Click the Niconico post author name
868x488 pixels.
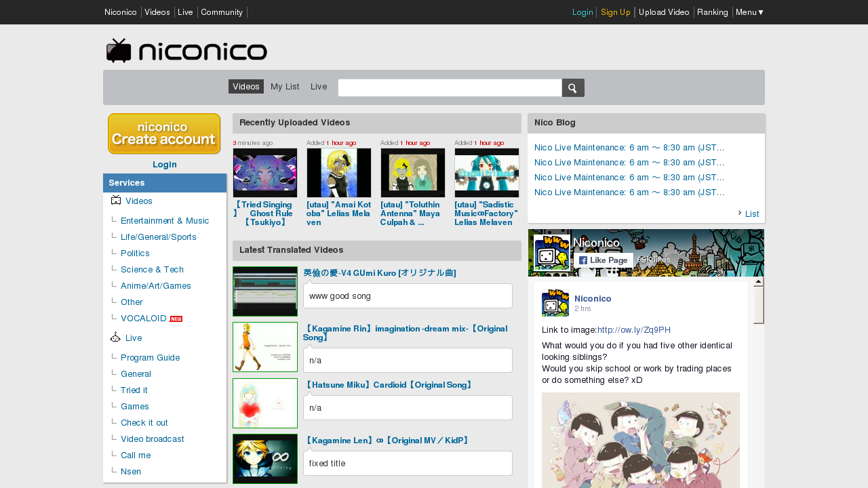click(593, 299)
